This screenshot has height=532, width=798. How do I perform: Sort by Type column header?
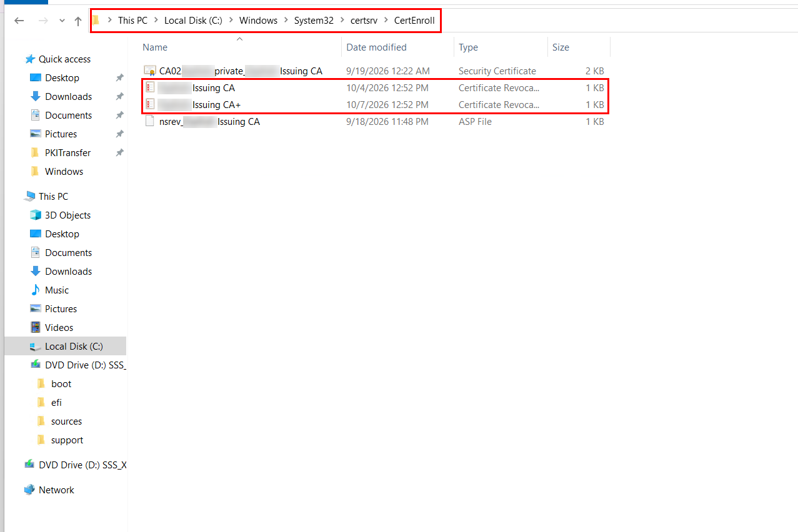click(468, 47)
